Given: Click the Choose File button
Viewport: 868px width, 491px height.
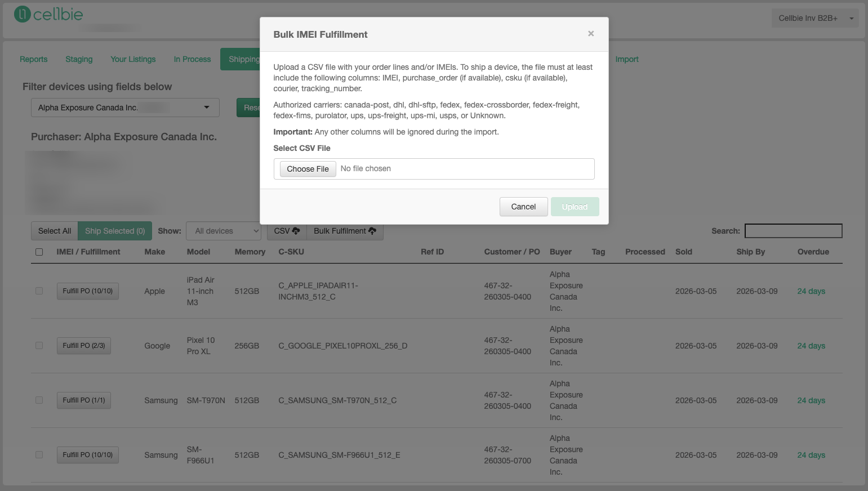Looking at the screenshot, I should point(308,169).
